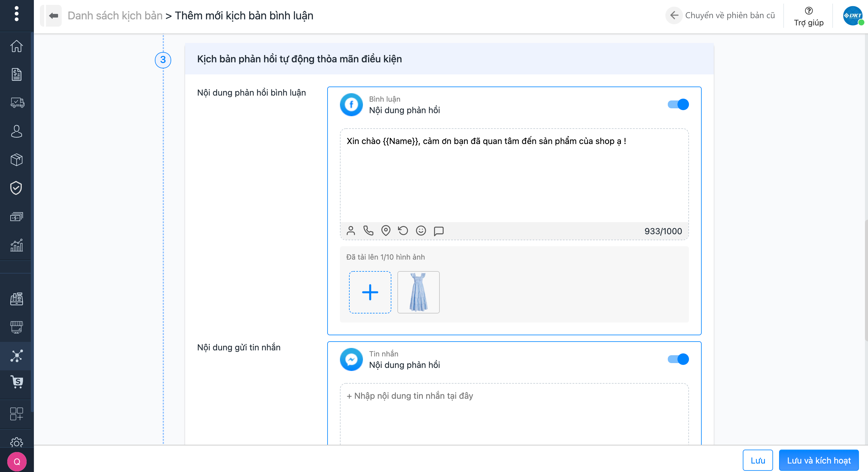
Task: Open the three-dot sidebar menu
Action: click(x=17, y=14)
